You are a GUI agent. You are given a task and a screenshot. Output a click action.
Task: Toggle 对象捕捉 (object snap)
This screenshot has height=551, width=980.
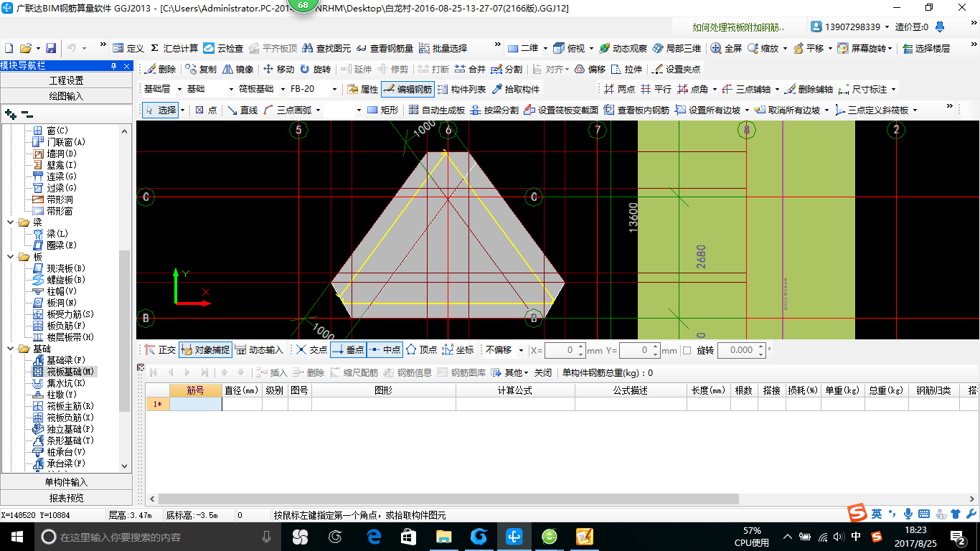click(x=205, y=350)
